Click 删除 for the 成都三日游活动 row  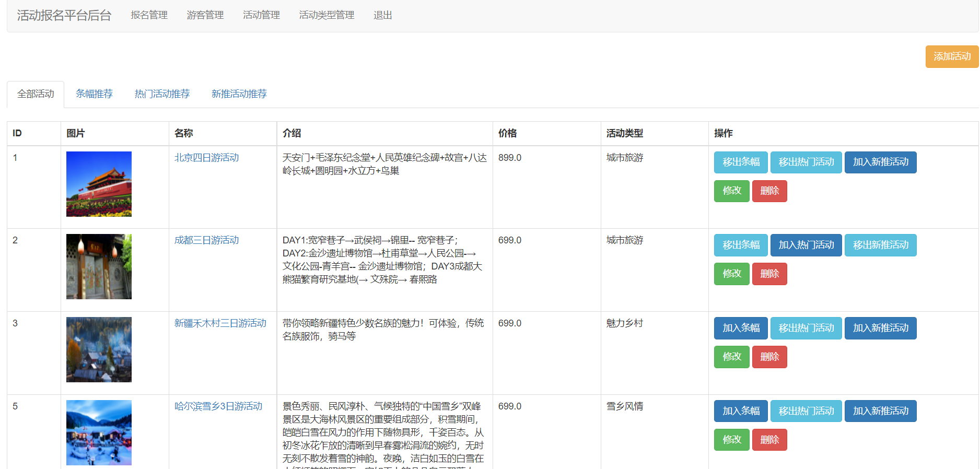769,274
